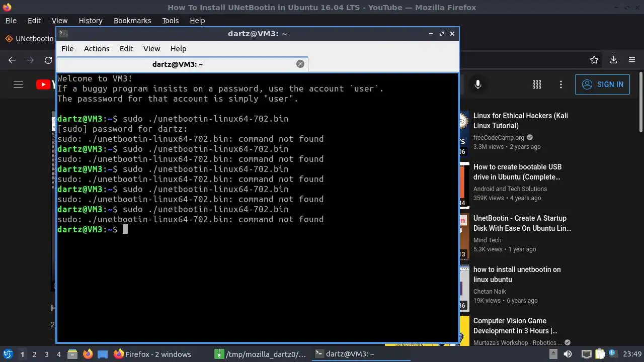Screen dimensions: 644x362
Task: Open Firefox Bookmarks menu
Action: pos(132,21)
